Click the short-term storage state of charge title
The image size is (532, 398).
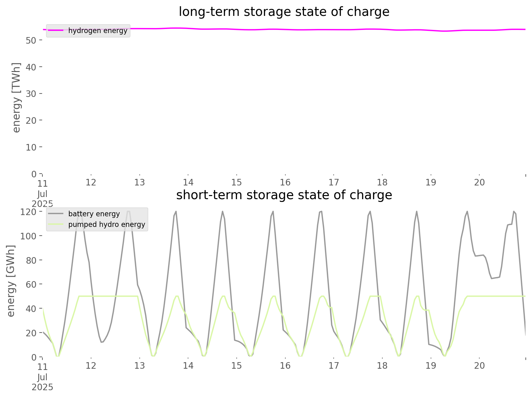click(284, 195)
